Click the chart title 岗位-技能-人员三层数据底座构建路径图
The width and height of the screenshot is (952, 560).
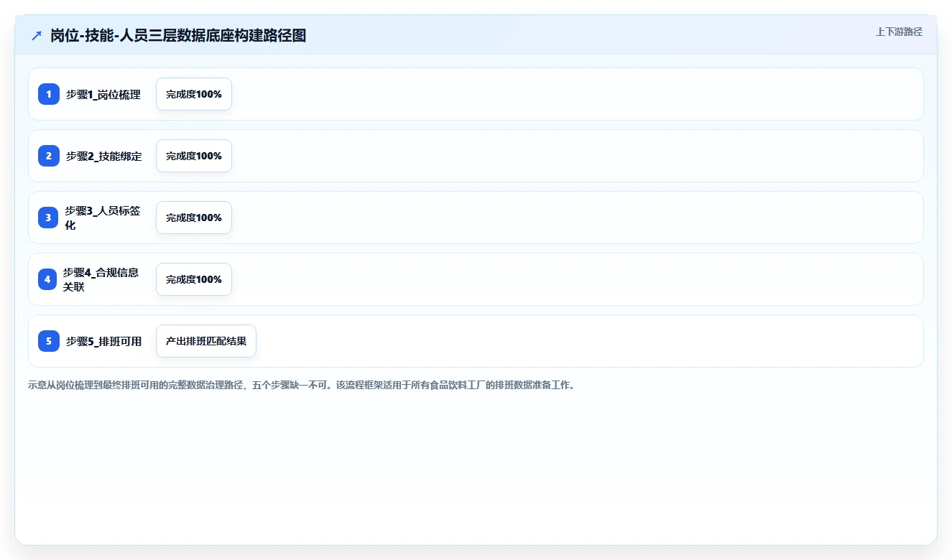(x=178, y=35)
